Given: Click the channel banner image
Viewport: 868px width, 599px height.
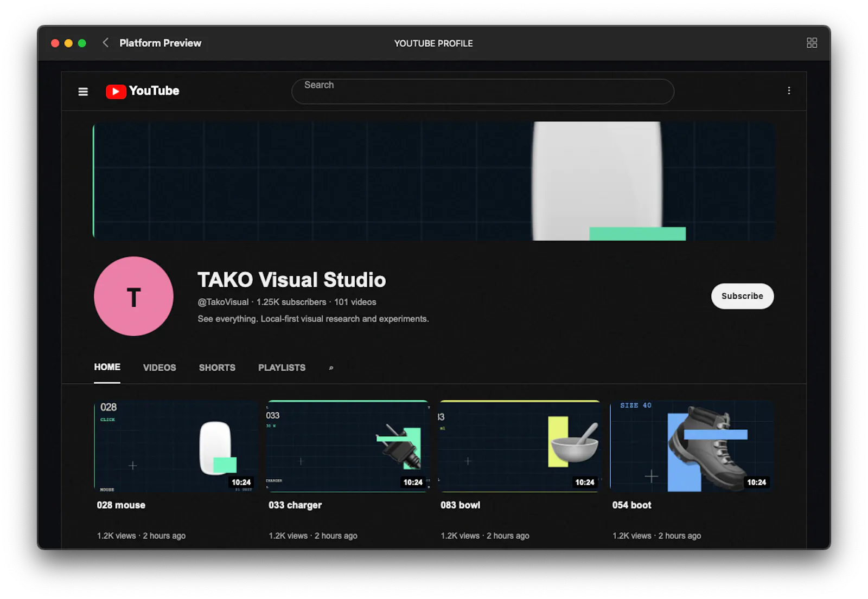Looking at the screenshot, I should pos(434,181).
